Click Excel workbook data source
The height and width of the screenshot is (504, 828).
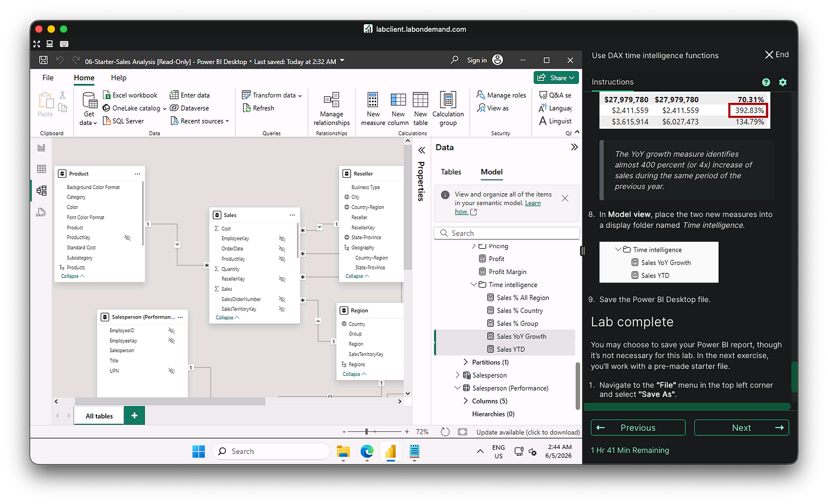click(x=130, y=95)
